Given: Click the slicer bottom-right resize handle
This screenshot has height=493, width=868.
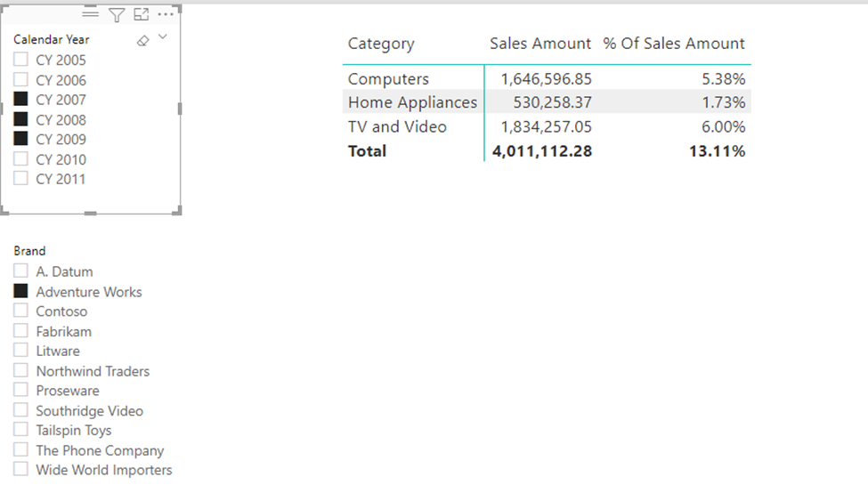Looking at the screenshot, I should 178,210.
